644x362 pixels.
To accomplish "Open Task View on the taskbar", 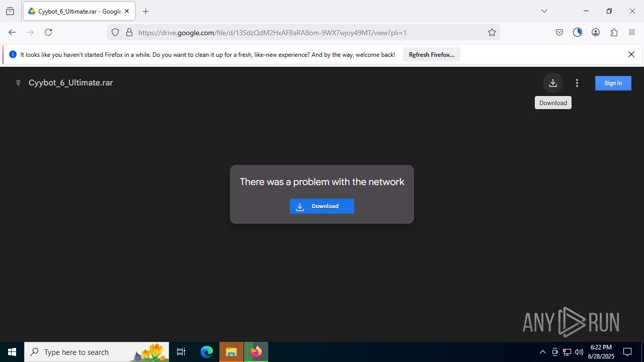I will pyautogui.click(x=181, y=352).
